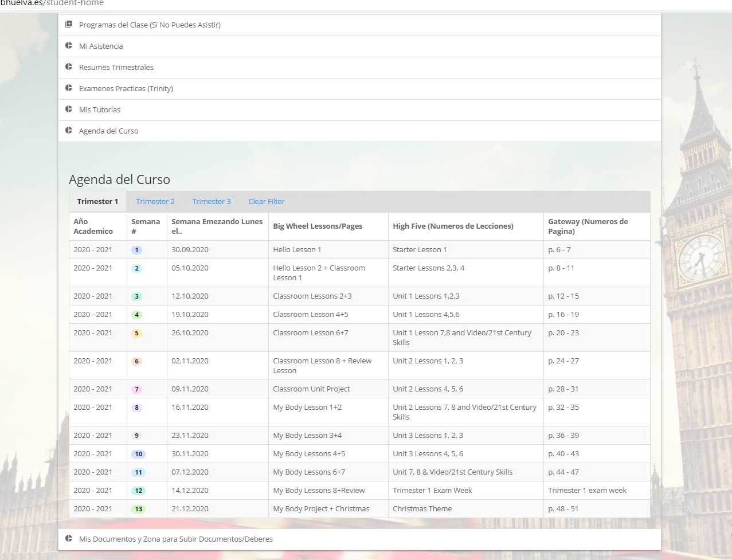The height and width of the screenshot is (560, 732).
Task: Click the date 16.11.2020
Action: 190,408
